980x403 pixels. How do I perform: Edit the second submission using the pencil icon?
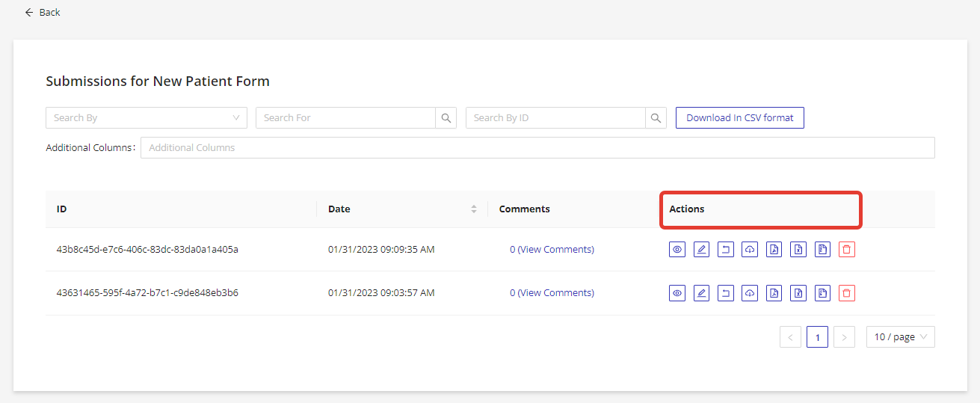[701, 293]
